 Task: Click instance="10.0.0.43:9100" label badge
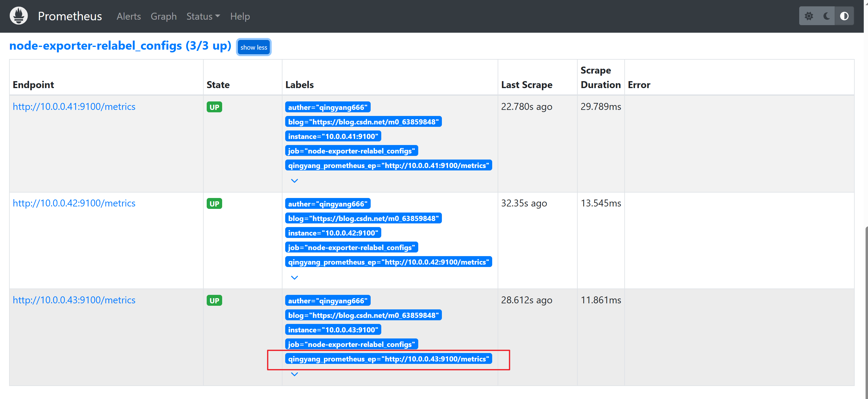(x=333, y=330)
